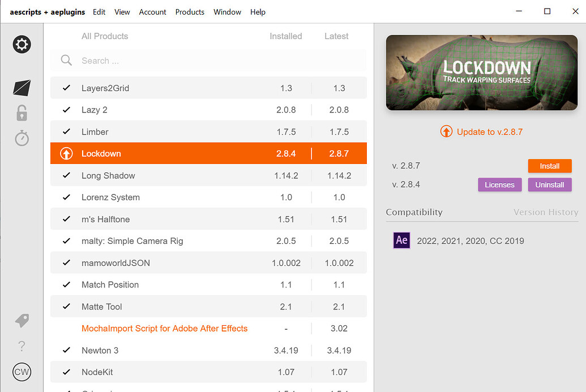The image size is (586, 392).
Task: Click the search magnifier icon
Action: pos(66,60)
